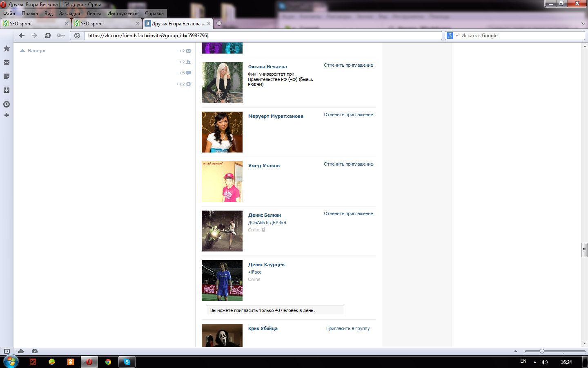Screen dimensions: 588x368
Task: Switch to Opera in taskbar
Action: 89,362
